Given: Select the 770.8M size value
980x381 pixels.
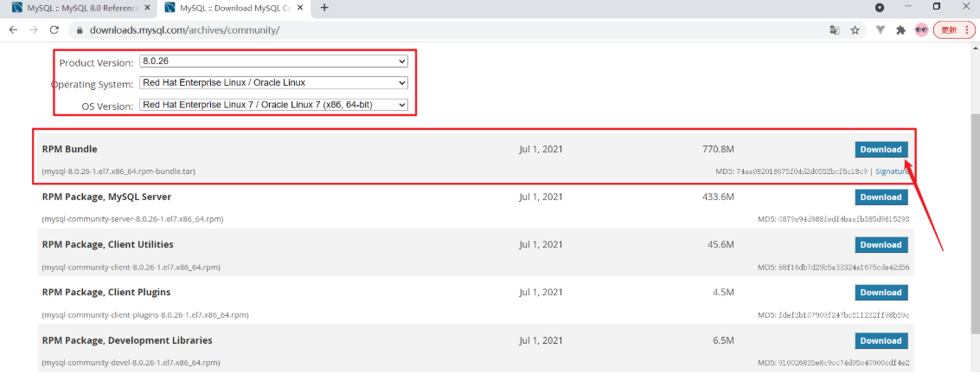Looking at the screenshot, I should (718, 150).
